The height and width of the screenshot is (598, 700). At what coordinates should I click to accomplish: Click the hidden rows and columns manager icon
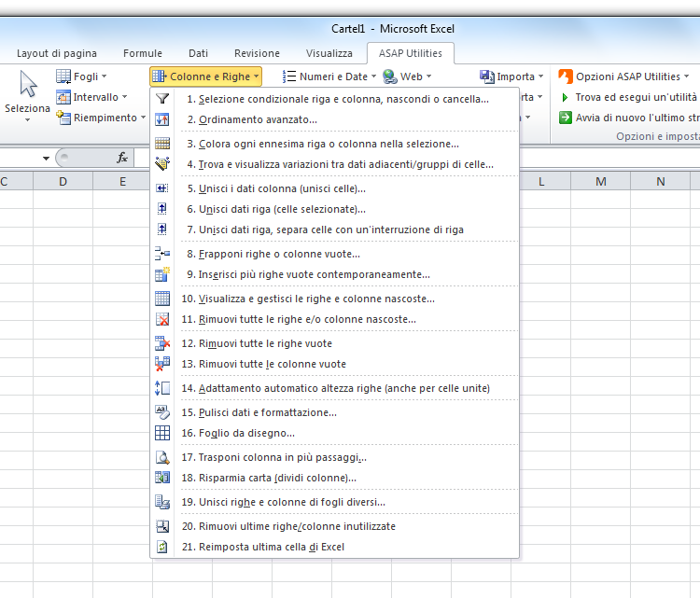point(162,299)
